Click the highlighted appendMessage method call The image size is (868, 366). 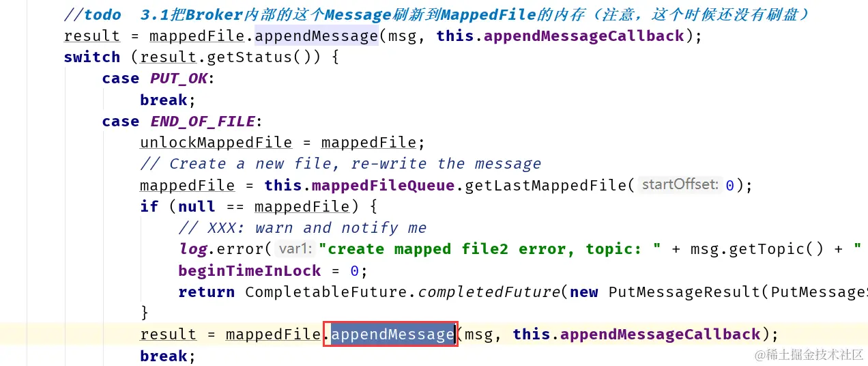(x=392, y=334)
